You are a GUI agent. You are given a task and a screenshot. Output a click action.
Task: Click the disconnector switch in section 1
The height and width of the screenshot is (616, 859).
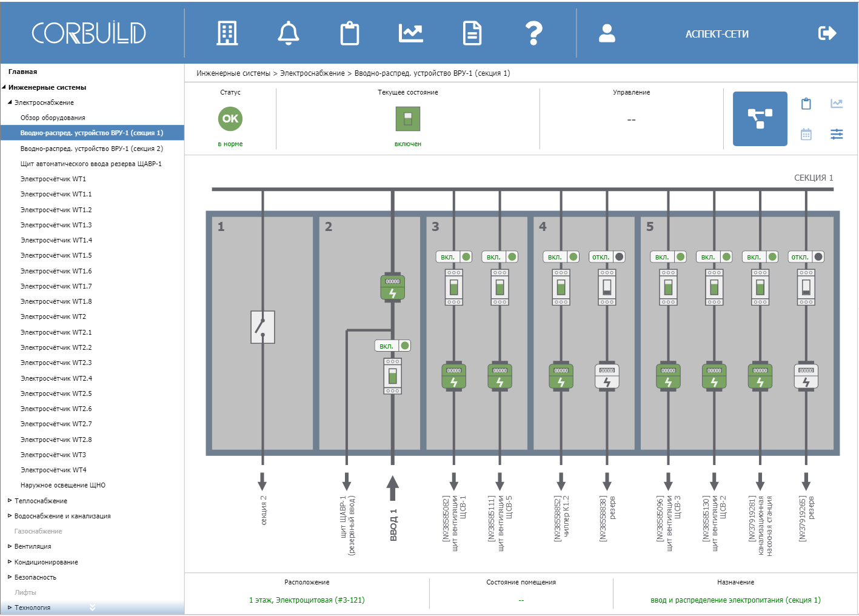[x=262, y=327]
